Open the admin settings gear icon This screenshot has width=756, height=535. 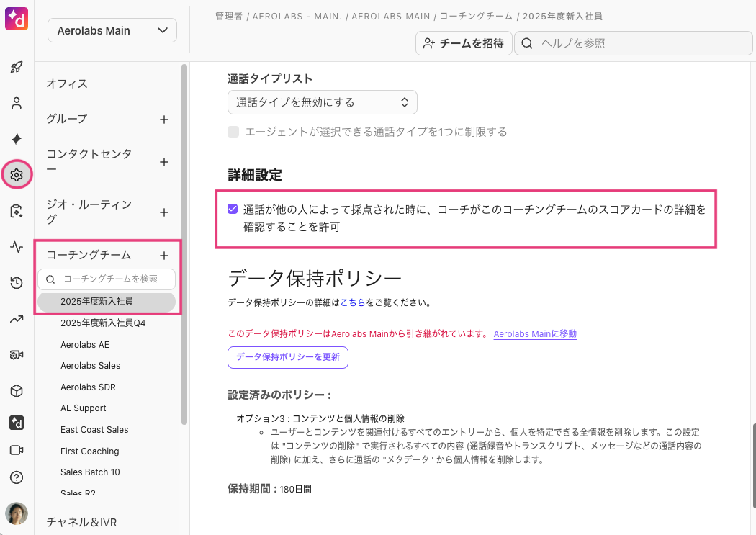(17, 174)
